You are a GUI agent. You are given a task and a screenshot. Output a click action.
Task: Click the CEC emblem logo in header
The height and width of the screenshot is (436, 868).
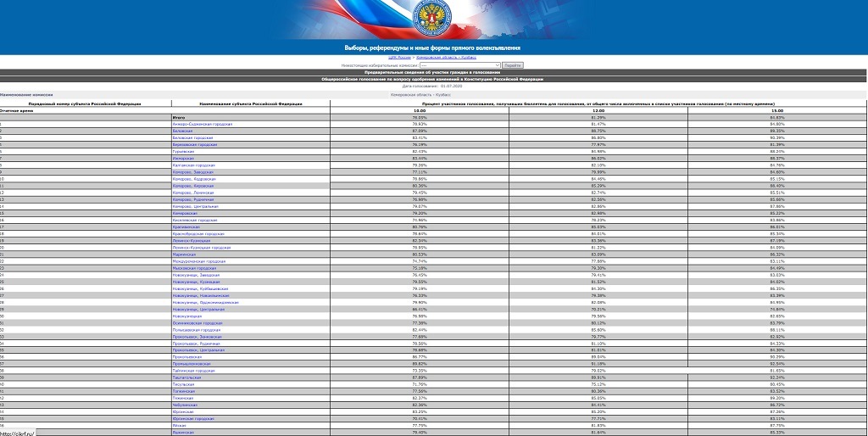click(x=433, y=18)
